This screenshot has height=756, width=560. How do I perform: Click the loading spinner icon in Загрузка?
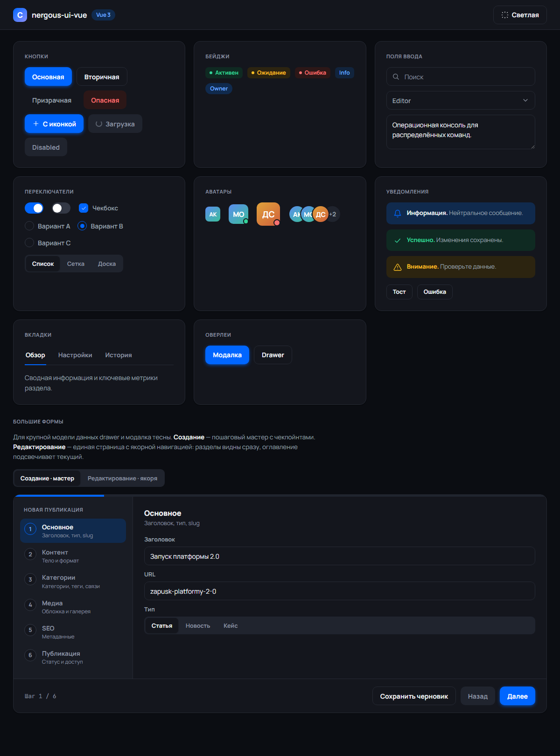[99, 124]
